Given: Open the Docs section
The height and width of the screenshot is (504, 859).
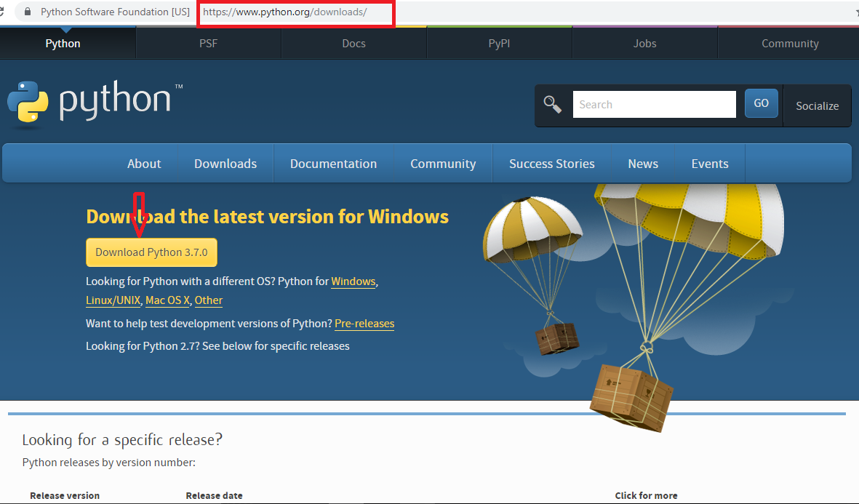Looking at the screenshot, I should 353,43.
